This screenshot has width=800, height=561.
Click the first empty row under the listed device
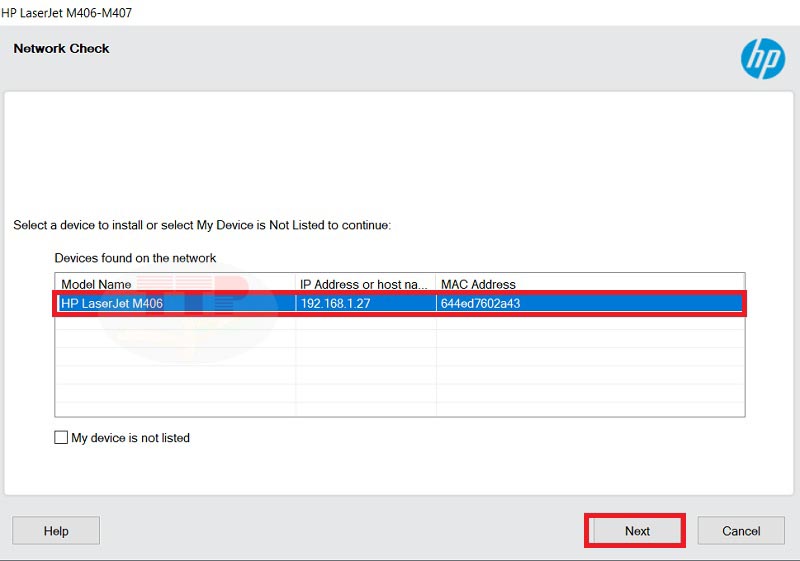point(400,322)
